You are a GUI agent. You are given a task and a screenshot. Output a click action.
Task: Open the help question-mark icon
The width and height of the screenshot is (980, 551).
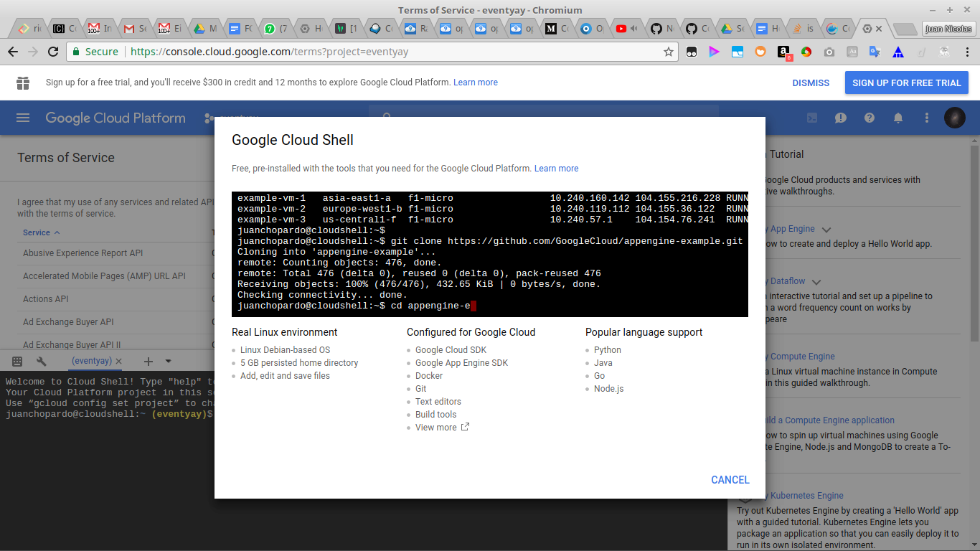870,118
